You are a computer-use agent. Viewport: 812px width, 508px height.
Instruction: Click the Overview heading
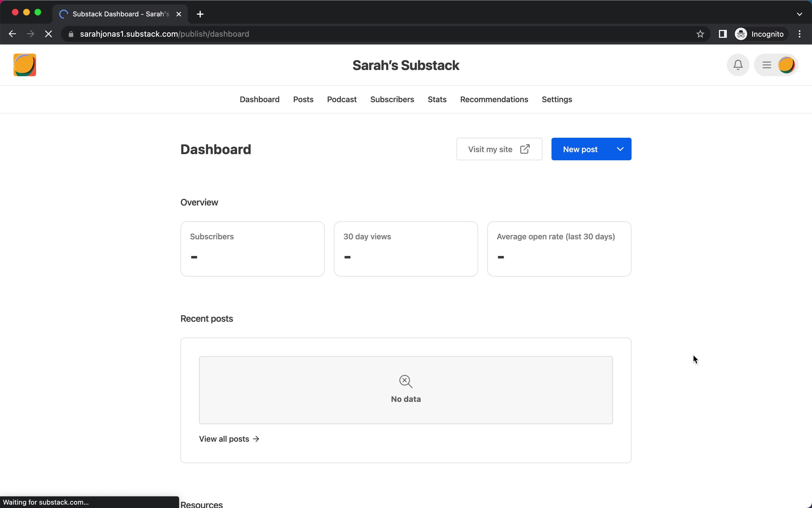(x=199, y=202)
